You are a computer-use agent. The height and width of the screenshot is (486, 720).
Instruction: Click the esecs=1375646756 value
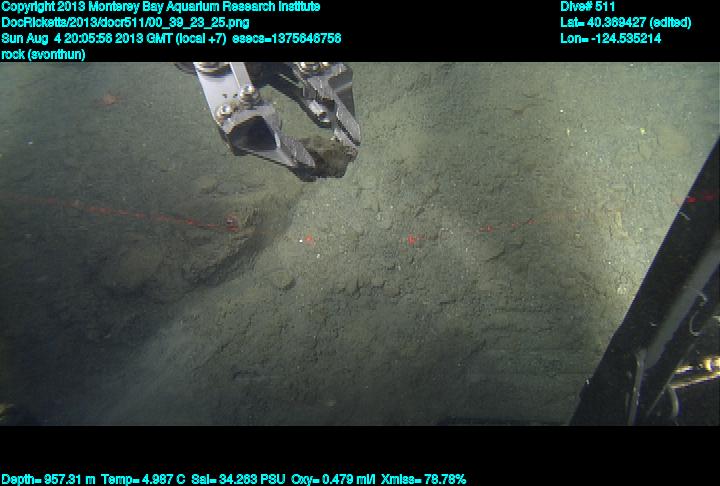click(287, 38)
